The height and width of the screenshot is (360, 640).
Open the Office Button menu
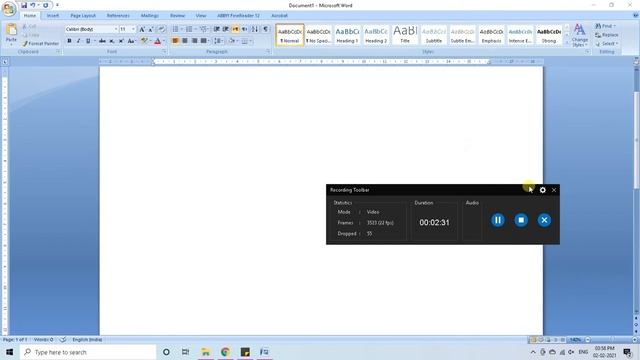click(x=9, y=9)
